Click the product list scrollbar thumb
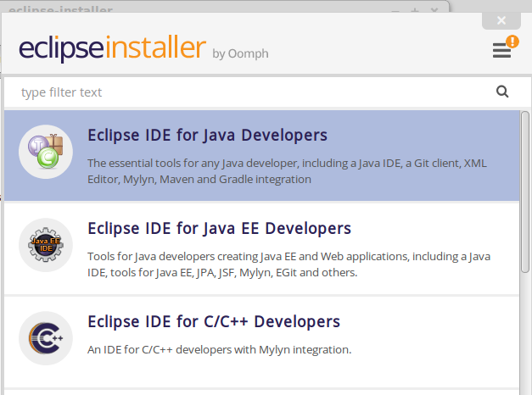This screenshot has height=395, width=532. pos(525,192)
